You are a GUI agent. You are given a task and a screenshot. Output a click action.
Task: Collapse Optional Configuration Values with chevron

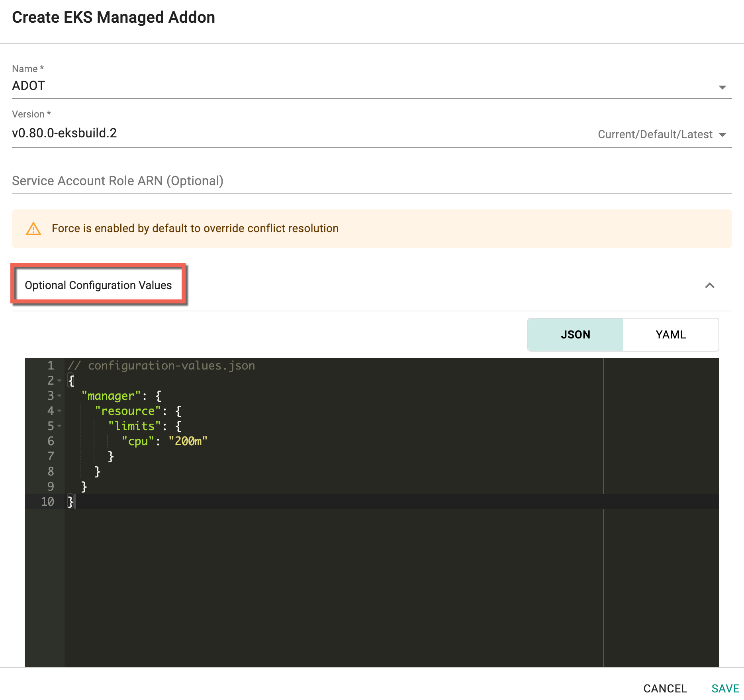point(710,285)
